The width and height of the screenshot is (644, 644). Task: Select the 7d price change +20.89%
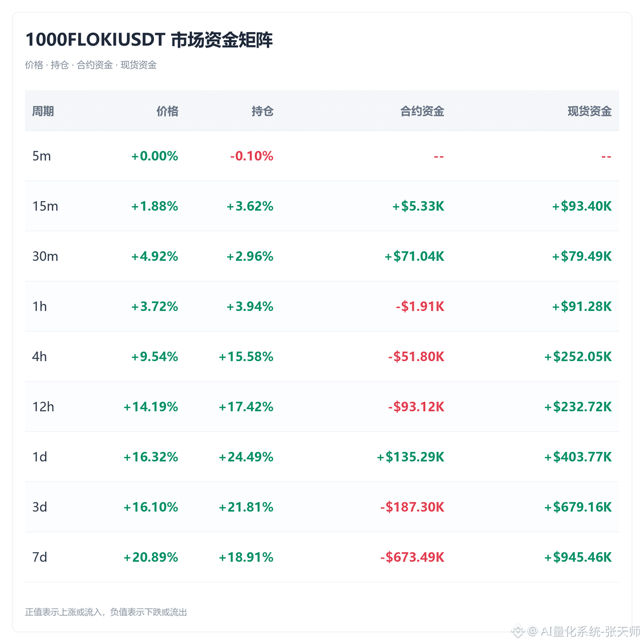[150, 557]
